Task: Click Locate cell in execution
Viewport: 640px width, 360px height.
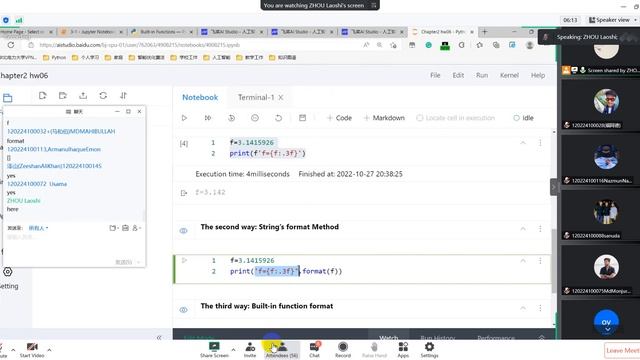Action: click(x=456, y=118)
